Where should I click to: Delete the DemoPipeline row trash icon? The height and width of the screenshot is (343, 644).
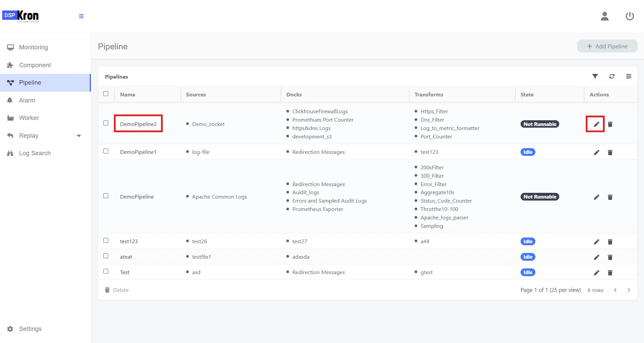click(x=610, y=197)
